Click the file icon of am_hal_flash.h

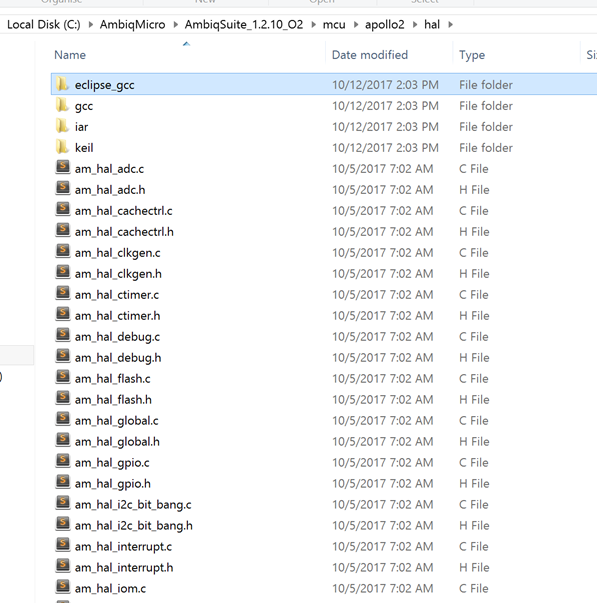[x=63, y=398]
